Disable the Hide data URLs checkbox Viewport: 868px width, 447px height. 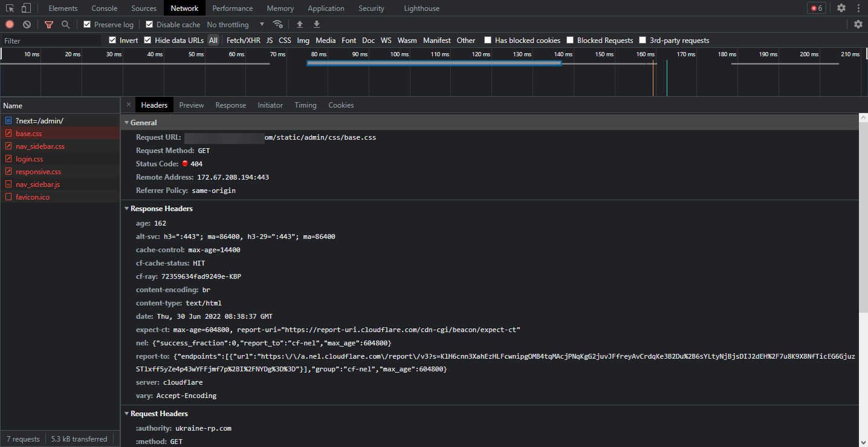coord(148,41)
